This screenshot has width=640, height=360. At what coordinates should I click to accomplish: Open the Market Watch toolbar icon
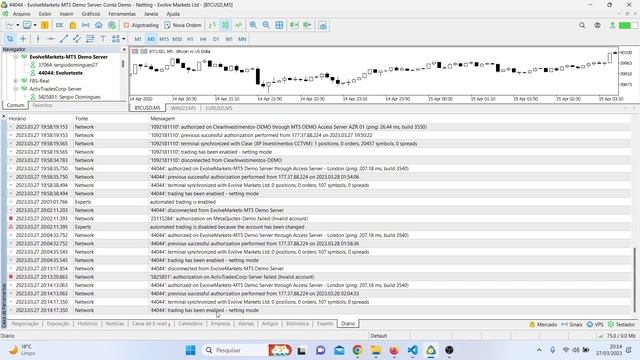click(x=60, y=25)
